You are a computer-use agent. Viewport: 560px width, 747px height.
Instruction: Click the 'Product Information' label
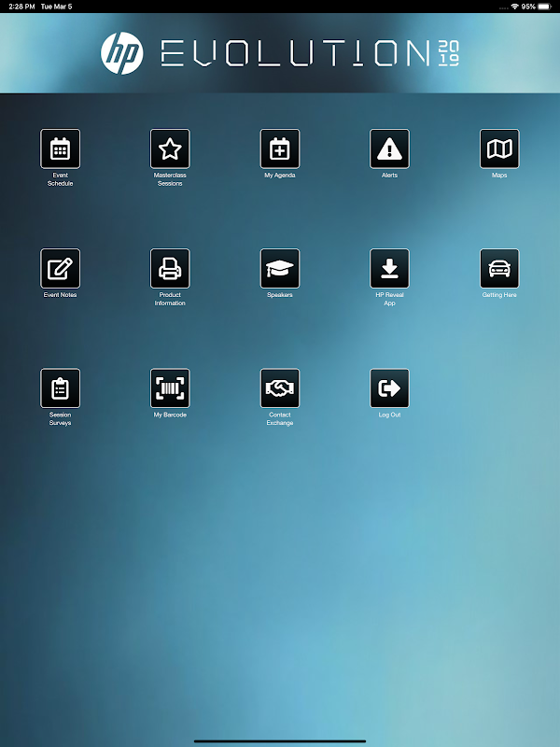[170, 299]
